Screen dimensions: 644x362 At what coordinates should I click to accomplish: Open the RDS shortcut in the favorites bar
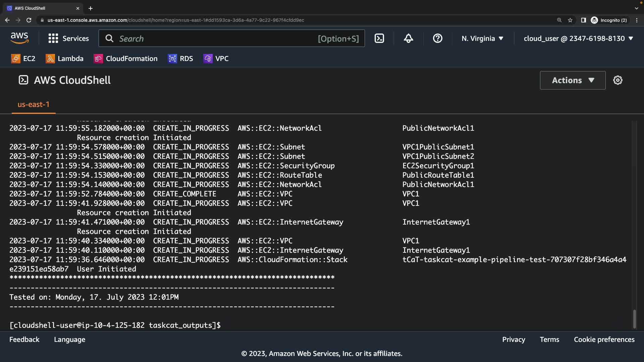[180, 59]
